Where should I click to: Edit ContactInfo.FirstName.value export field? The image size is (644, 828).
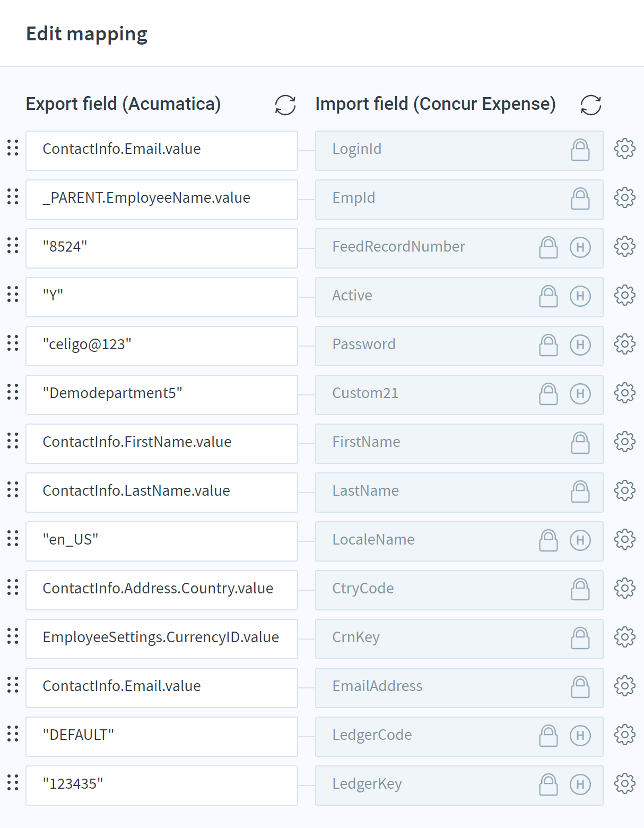point(162,444)
